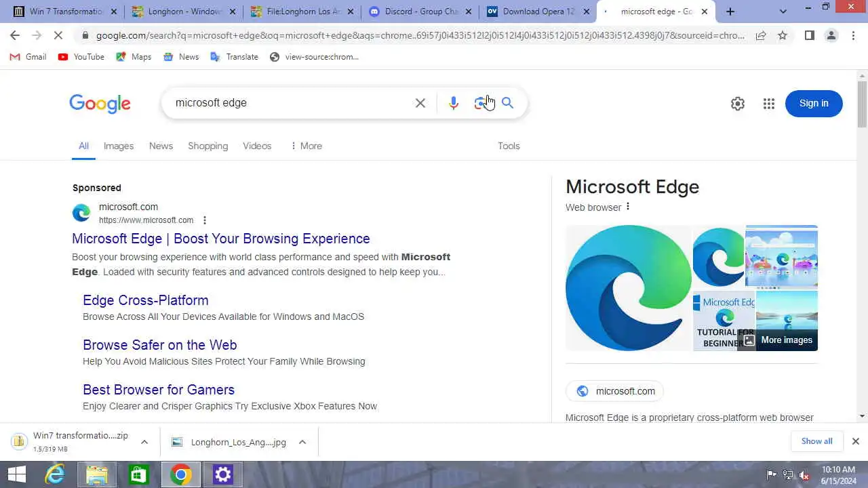
Task: Clear the Google search box text
Action: pos(420,103)
